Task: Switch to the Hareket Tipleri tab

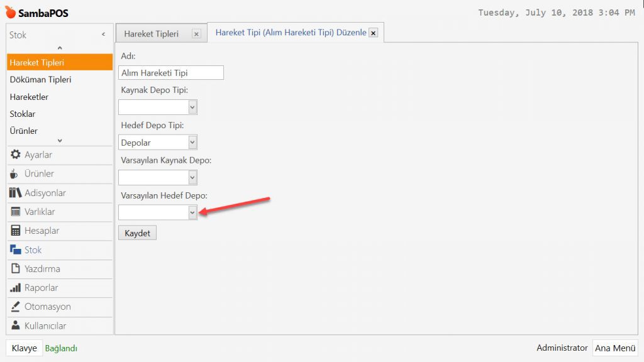Action: [152, 34]
